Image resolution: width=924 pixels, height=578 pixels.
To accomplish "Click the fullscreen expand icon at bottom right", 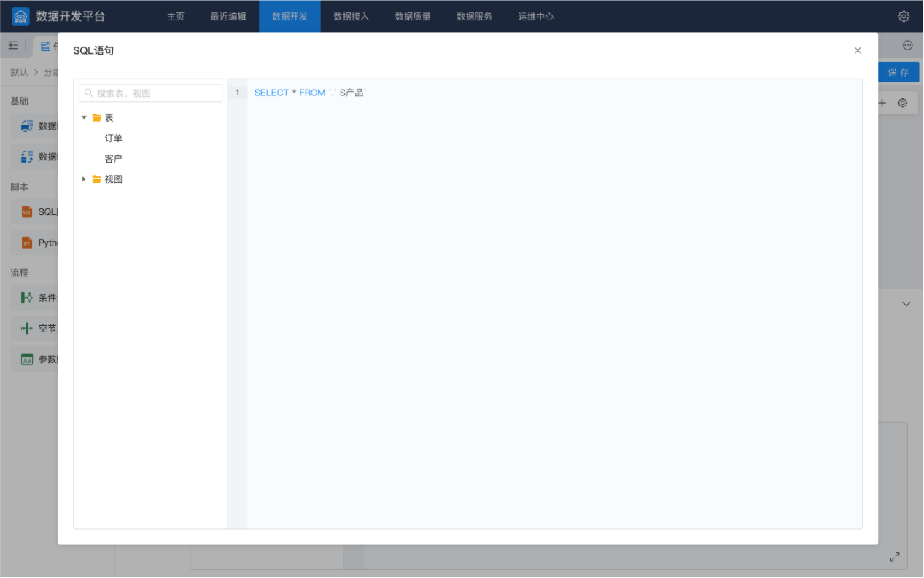I will click(895, 557).
